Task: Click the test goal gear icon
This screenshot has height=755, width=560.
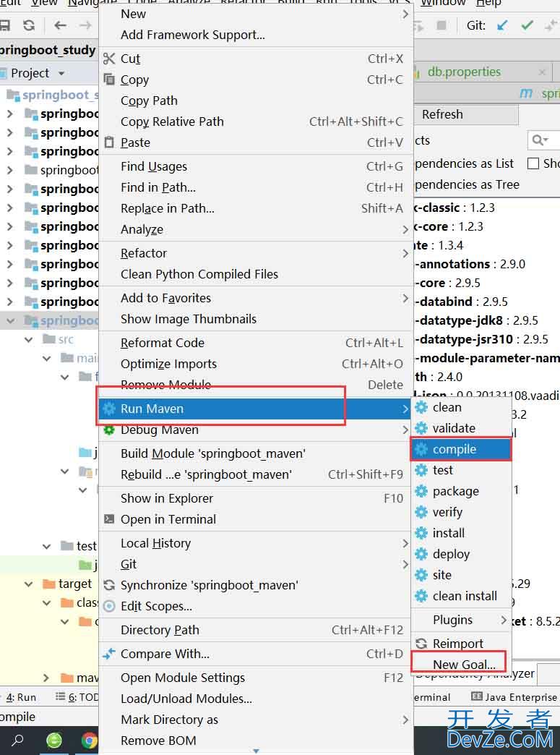Action: [x=421, y=470]
